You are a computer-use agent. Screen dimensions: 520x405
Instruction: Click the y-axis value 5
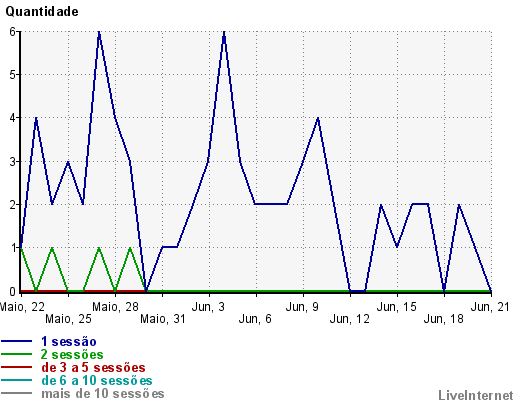(x=12, y=75)
